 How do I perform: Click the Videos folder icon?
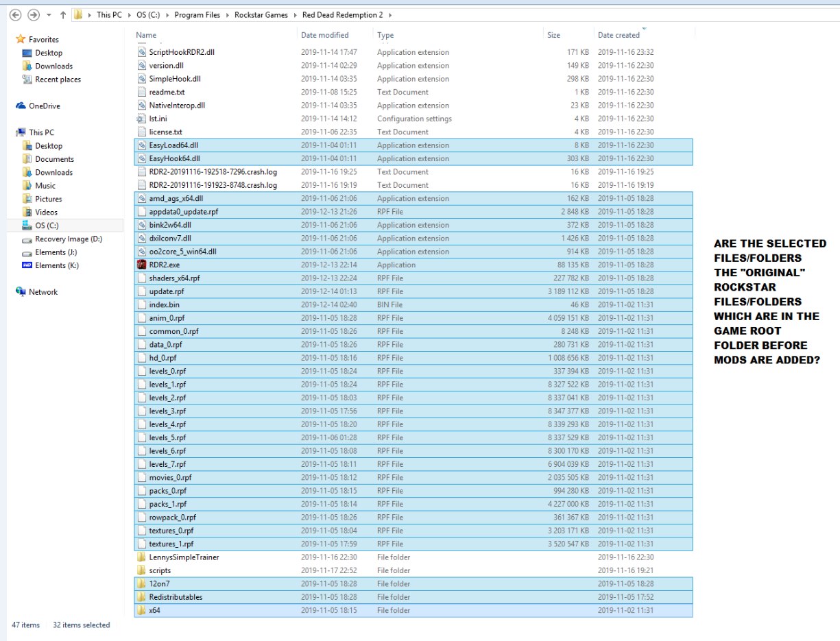point(27,213)
